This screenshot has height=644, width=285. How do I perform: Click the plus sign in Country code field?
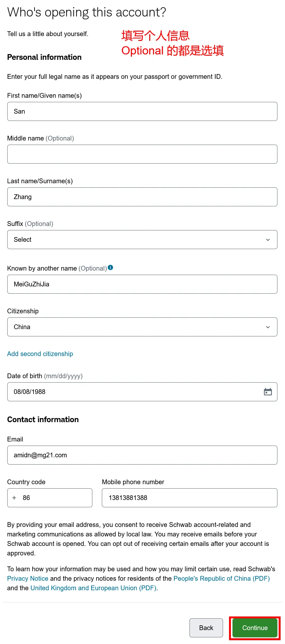pyautogui.click(x=14, y=498)
